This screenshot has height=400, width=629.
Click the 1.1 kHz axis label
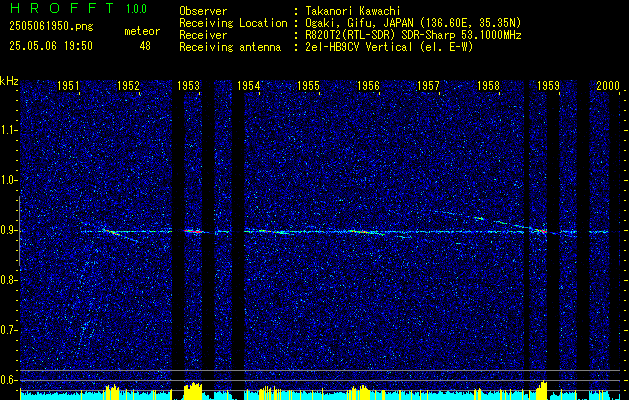[8, 130]
